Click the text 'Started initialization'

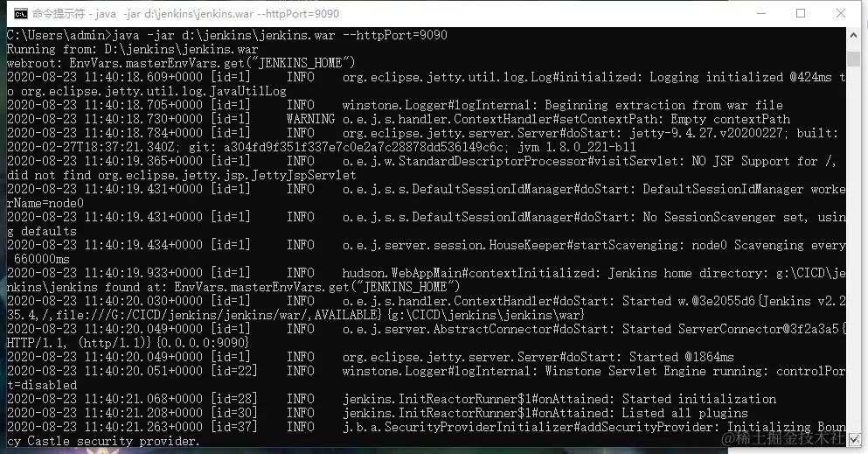tap(699, 399)
